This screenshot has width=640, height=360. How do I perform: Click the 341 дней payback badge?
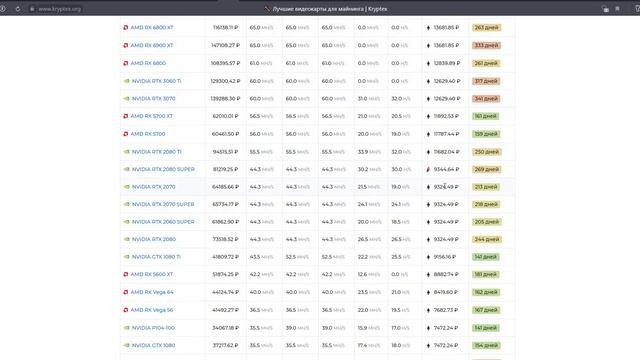coord(486,99)
